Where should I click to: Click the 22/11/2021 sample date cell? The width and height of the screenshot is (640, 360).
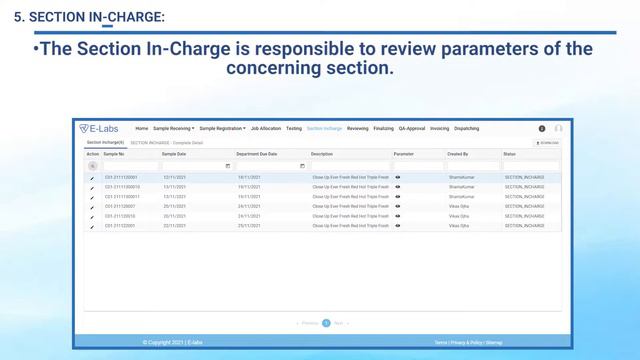click(175, 226)
